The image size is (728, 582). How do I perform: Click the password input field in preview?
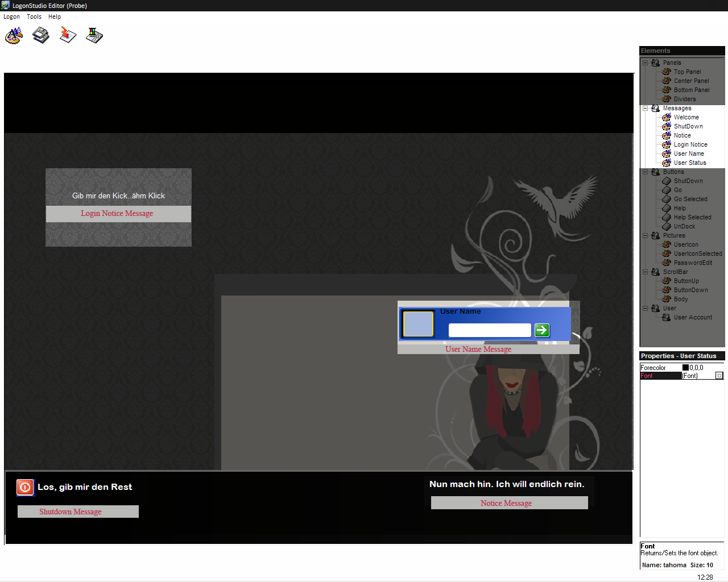click(489, 330)
